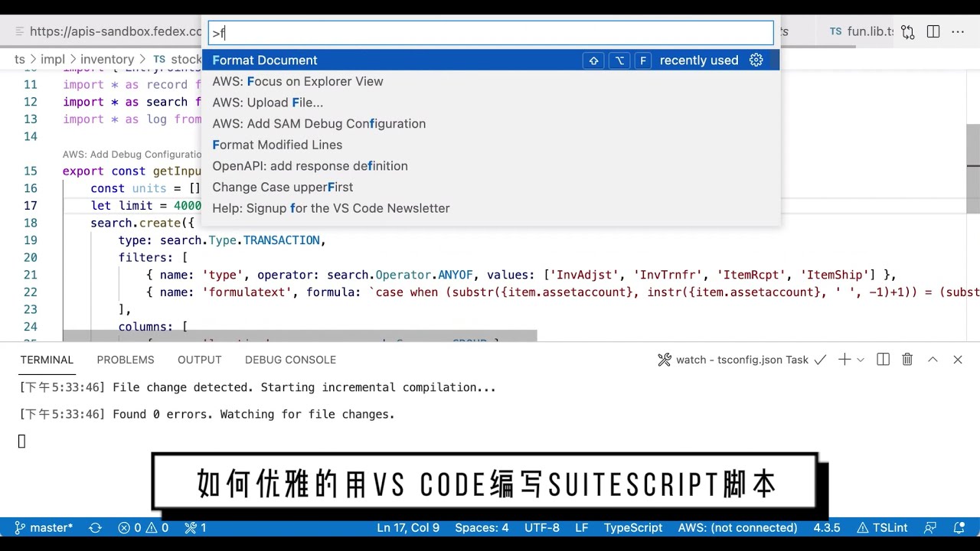Close the terminal panel
The height and width of the screenshot is (551, 980).
pyautogui.click(x=958, y=360)
